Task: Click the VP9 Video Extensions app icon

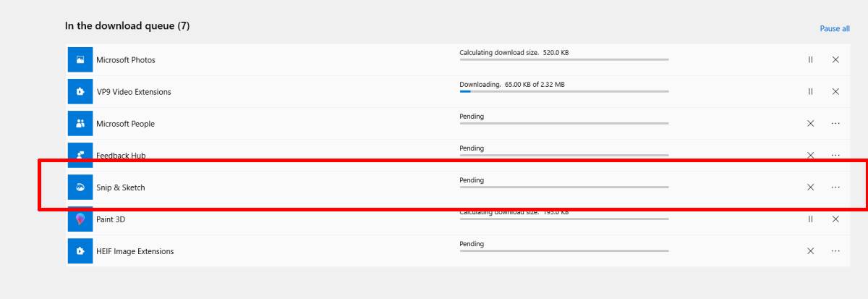Action: (80, 91)
